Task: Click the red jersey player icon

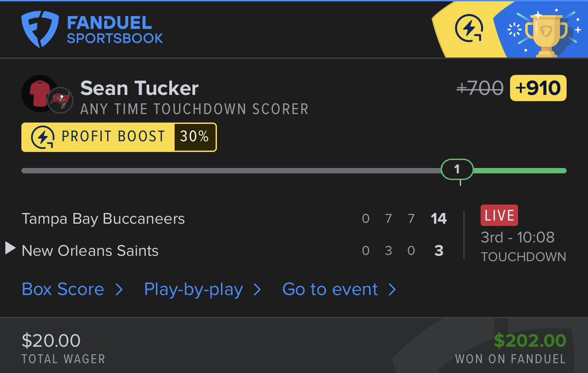Action: tap(40, 93)
